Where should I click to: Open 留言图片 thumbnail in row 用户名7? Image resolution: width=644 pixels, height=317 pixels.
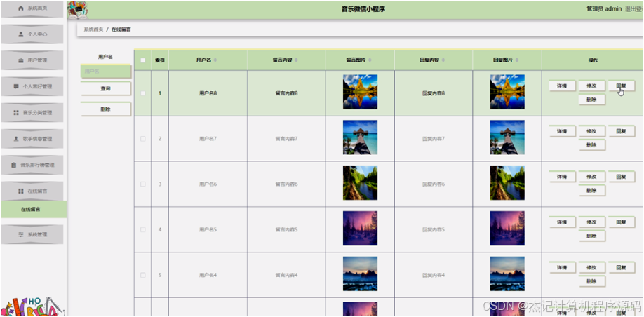pos(360,137)
